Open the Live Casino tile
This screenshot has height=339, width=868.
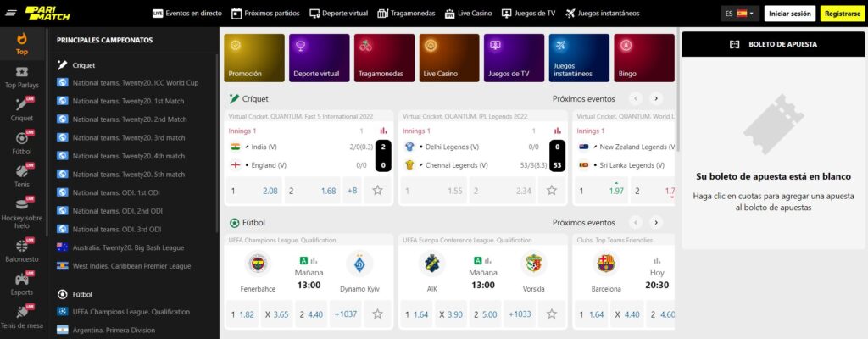tap(449, 58)
